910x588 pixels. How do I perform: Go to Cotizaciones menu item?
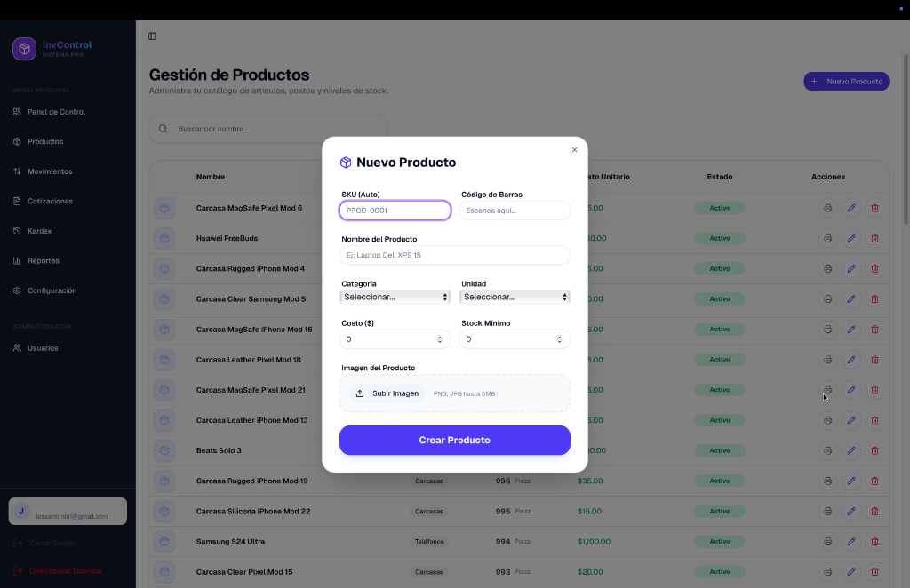[50, 202]
